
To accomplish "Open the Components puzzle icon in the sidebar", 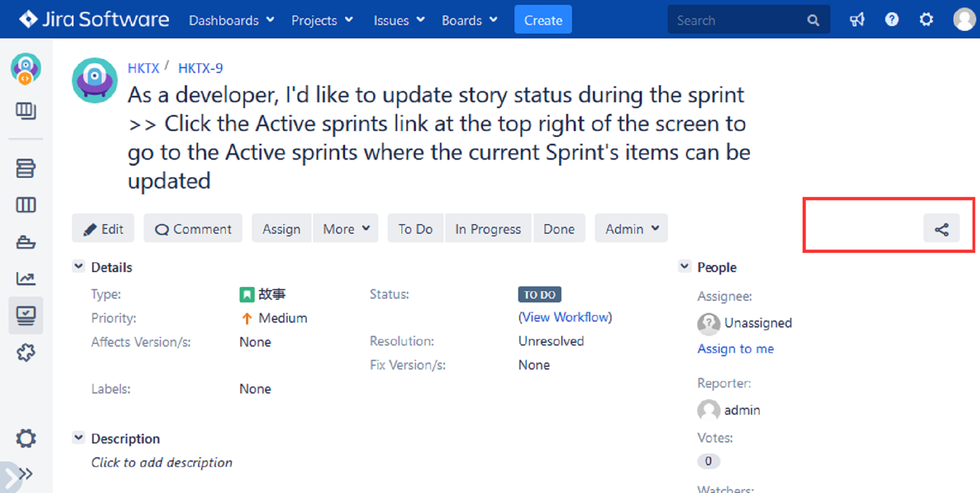I will tap(26, 352).
